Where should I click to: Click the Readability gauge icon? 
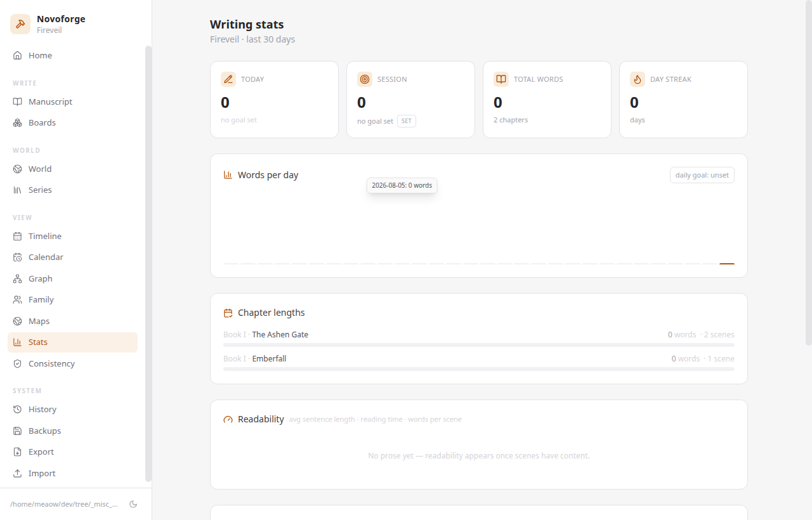pos(228,419)
